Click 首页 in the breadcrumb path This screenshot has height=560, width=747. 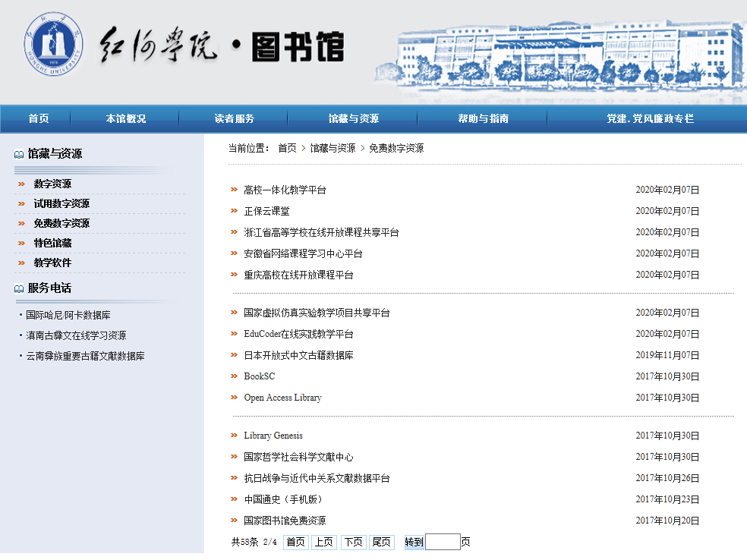(287, 148)
